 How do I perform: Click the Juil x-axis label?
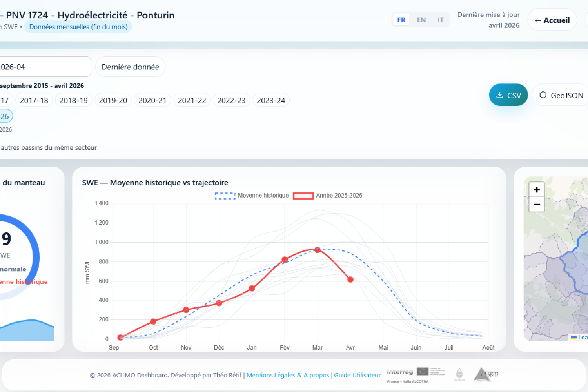coord(449,347)
